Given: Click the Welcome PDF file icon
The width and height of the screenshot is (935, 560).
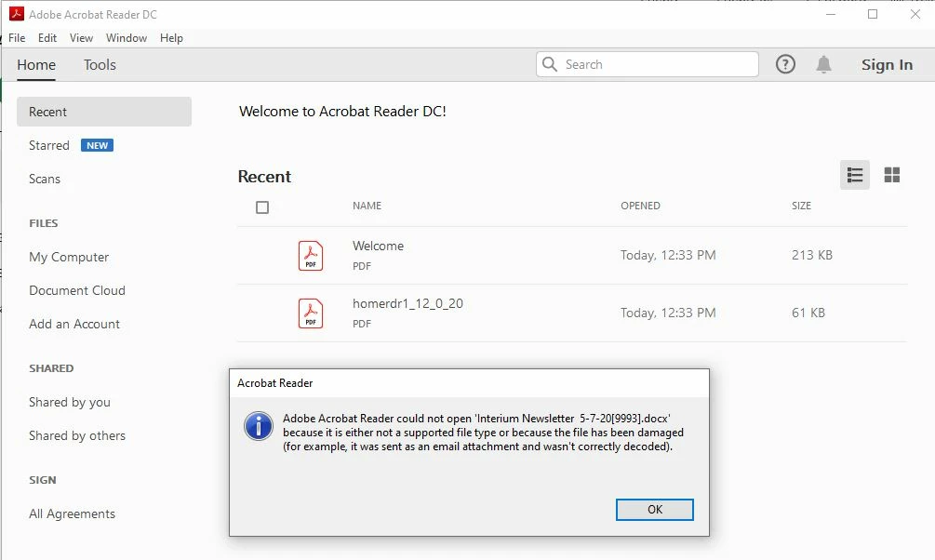Looking at the screenshot, I should point(311,256).
